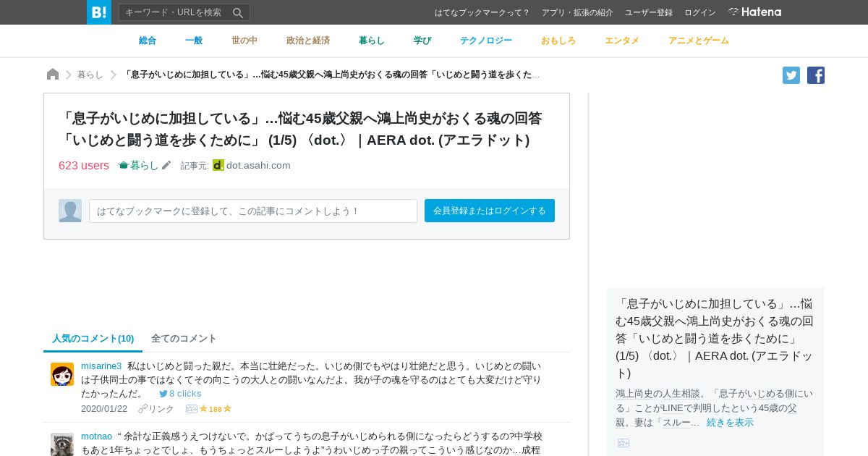
Task: Click 会員登録またはログインする button
Action: click(x=490, y=211)
